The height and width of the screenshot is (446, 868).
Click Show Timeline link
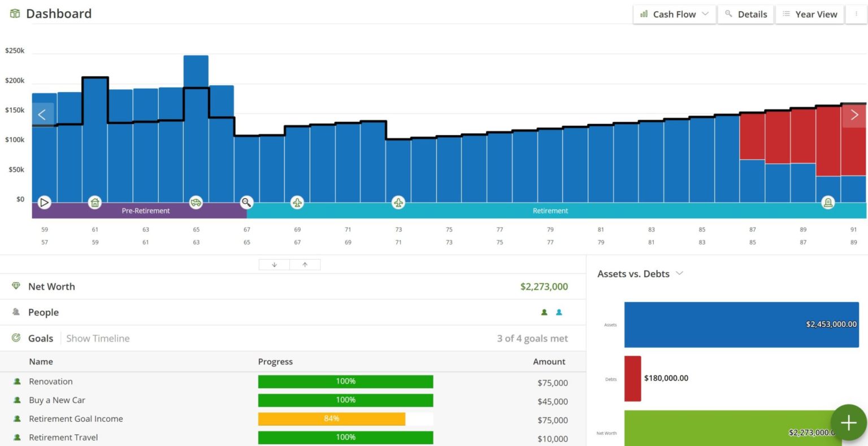tap(98, 338)
